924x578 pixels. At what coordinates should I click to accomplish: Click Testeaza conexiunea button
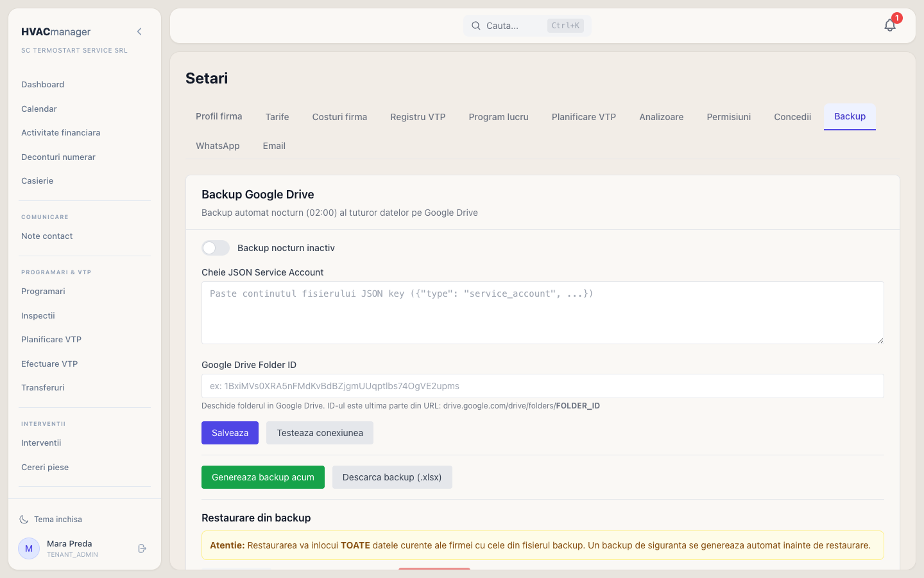click(x=320, y=433)
